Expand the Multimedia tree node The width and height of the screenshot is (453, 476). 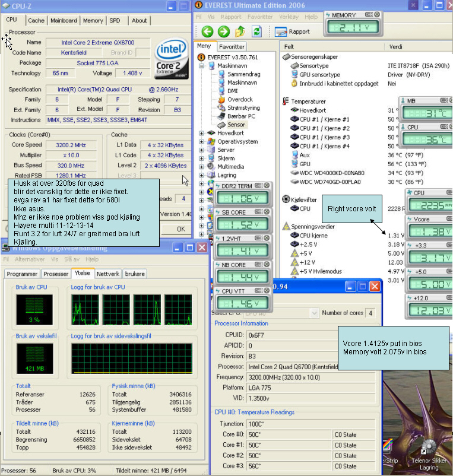tap(201, 167)
